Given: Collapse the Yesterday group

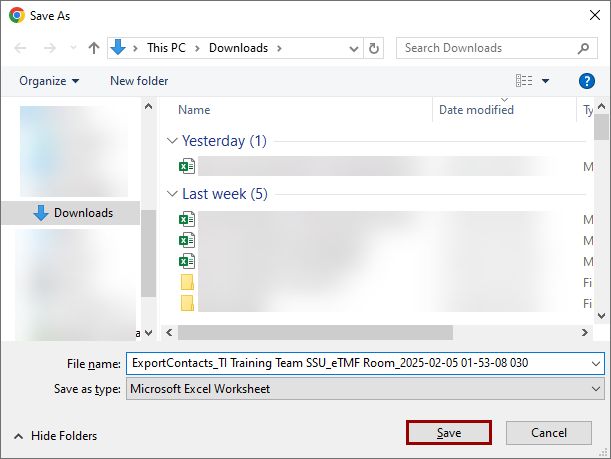Looking at the screenshot, I should [172, 141].
